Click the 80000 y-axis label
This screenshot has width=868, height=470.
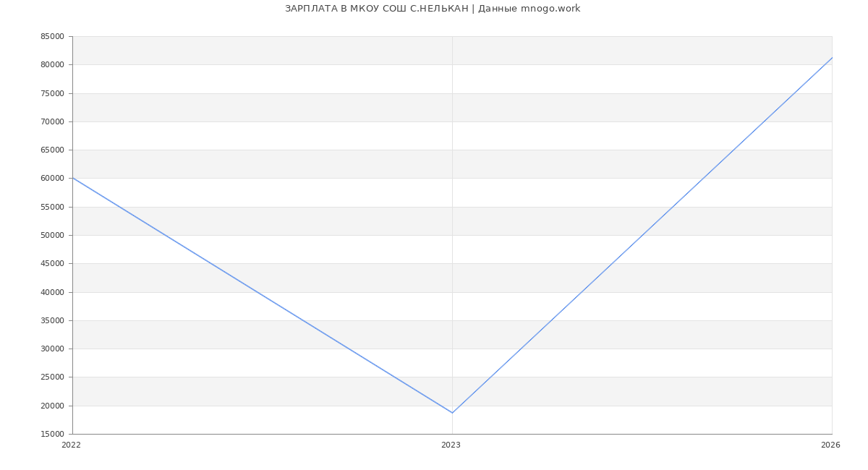point(52,65)
